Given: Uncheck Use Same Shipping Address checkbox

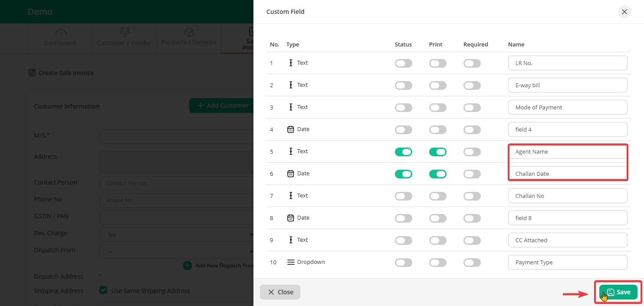Looking at the screenshot, I should click(x=103, y=290).
